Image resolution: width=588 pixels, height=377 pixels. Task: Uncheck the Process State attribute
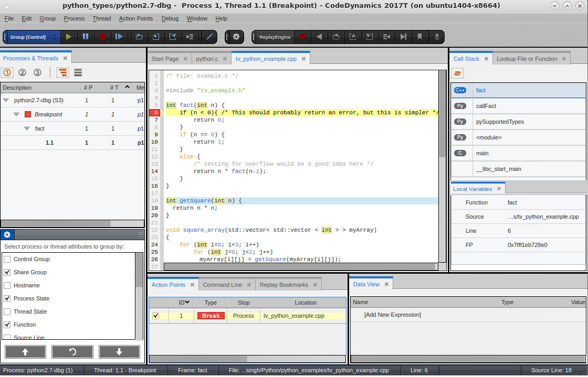coord(7,298)
